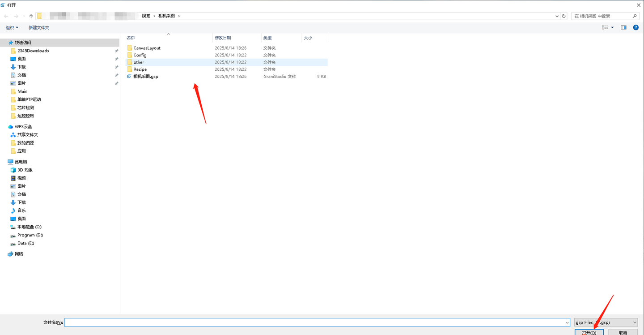Image resolution: width=644 pixels, height=335 pixels.
Task: Click the 文件名 input field
Action: [x=317, y=322]
